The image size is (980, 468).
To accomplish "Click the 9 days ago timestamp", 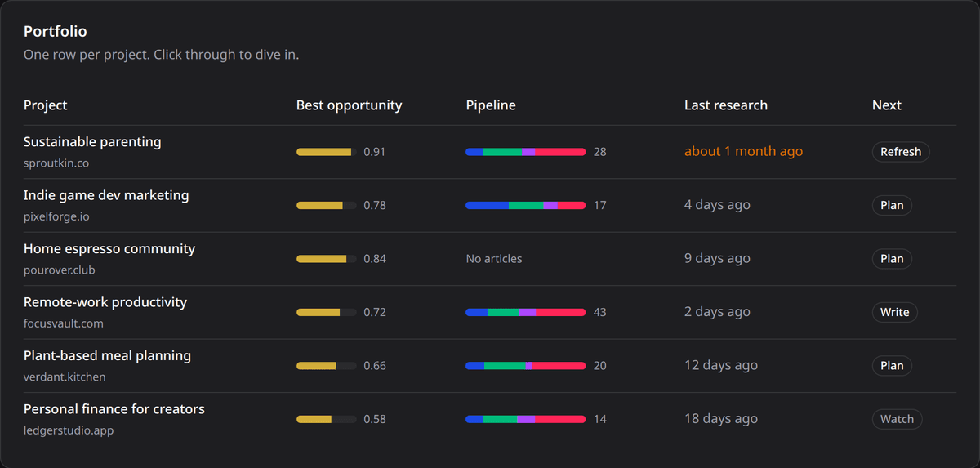I will coord(717,259).
